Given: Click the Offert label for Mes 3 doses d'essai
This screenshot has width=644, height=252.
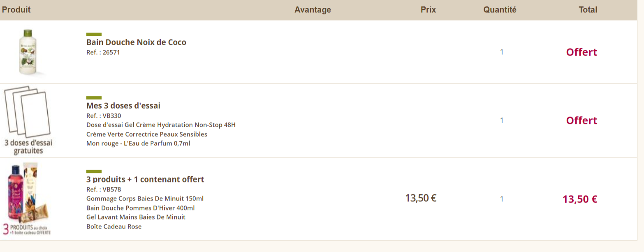Looking at the screenshot, I should pos(581,121).
